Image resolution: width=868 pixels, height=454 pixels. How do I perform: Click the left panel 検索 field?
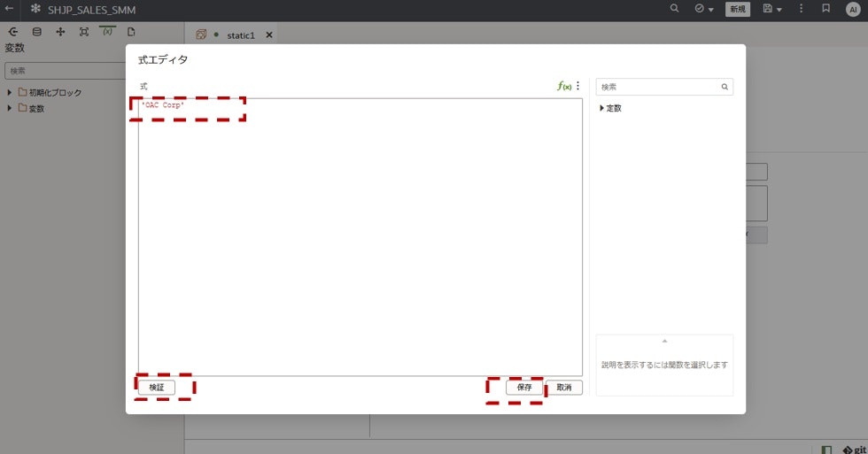click(x=66, y=71)
